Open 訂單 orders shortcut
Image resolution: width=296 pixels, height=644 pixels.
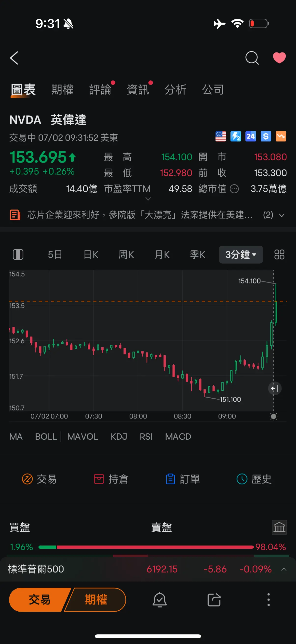[x=183, y=479]
